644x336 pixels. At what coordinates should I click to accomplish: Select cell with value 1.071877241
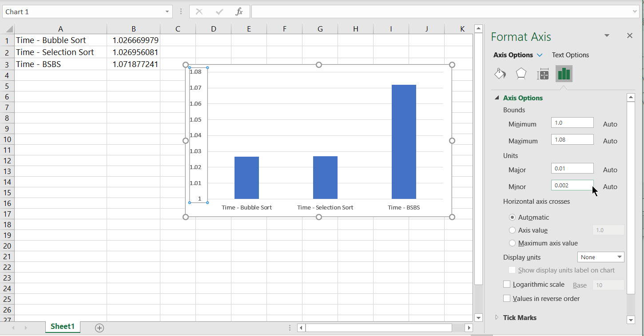(x=133, y=64)
